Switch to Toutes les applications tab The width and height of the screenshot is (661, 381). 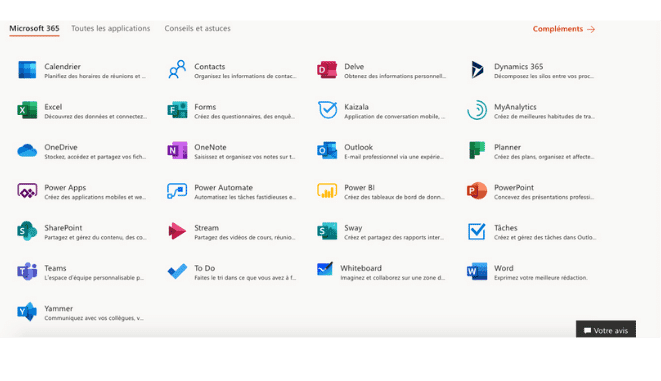(x=110, y=29)
